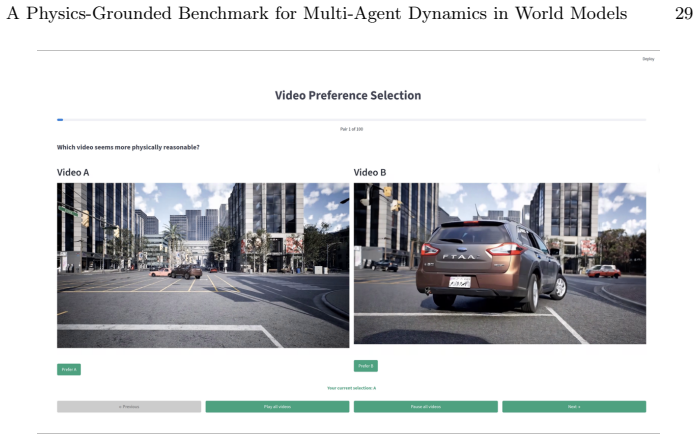The image size is (699, 440).
Task: Click the physically reasonable question text
Action: pyautogui.click(x=128, y=147)
